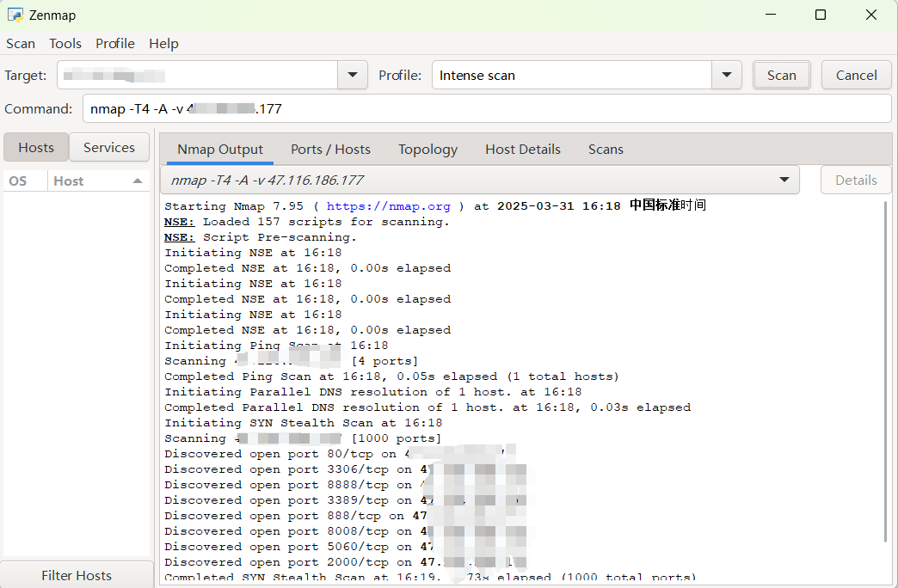Sort hosts by clicking the Host column header
The width and height of the screenshot is (898, 588).
(67, 181)
